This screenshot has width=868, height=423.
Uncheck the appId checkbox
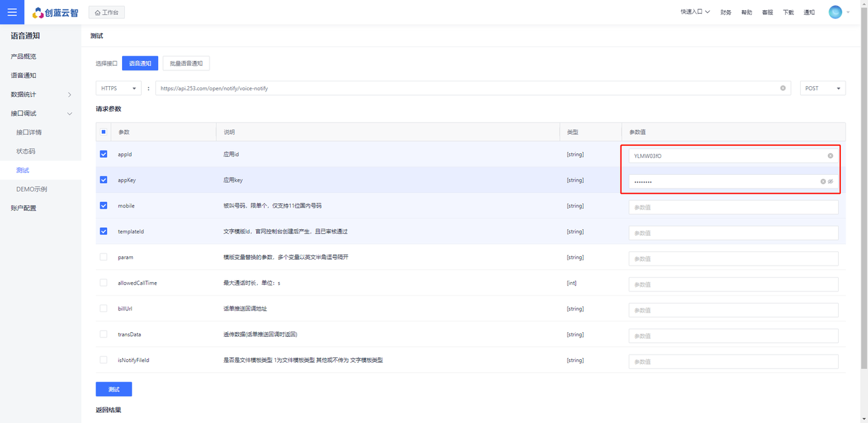103,154
